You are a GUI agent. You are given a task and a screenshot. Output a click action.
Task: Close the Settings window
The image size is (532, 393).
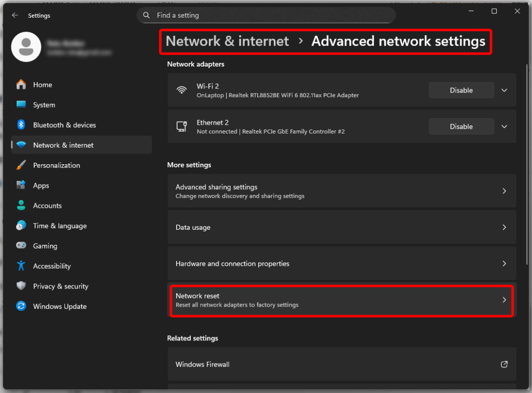point(517,11)
